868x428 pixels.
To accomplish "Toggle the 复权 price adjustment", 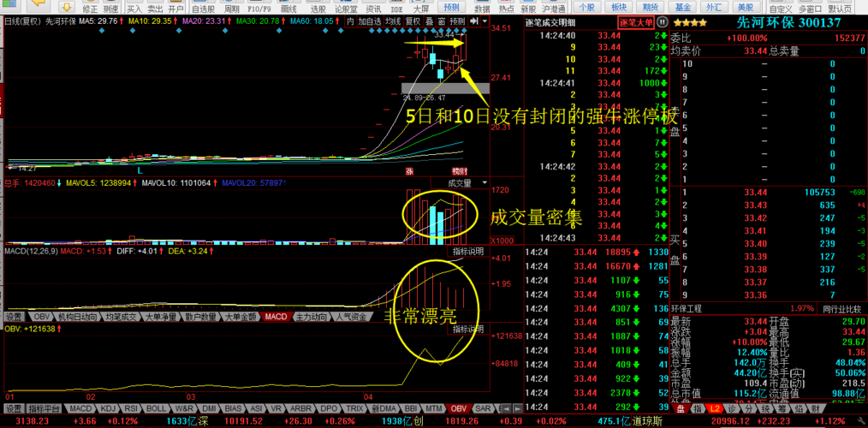I will [x=413, y=21].
